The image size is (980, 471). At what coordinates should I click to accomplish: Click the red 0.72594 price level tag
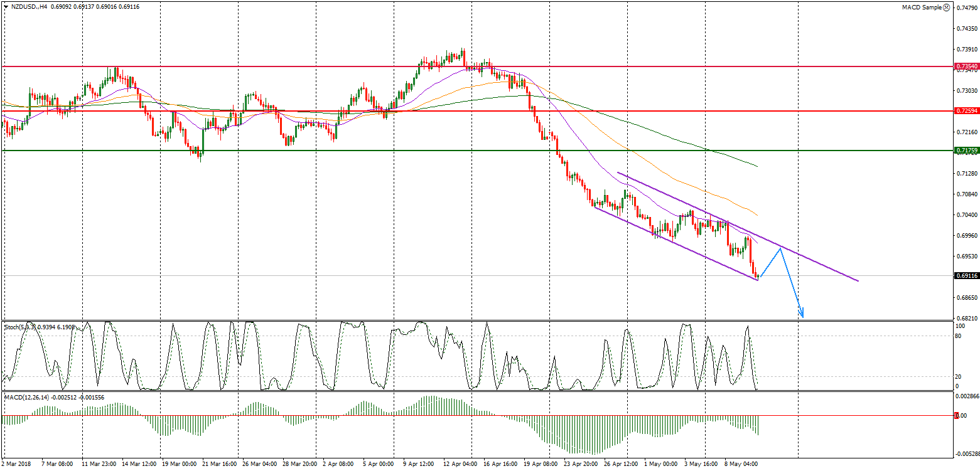tap(965, 111)
